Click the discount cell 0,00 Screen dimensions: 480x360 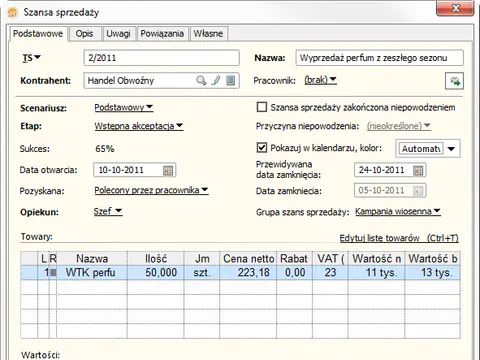(x=294, y=273)
